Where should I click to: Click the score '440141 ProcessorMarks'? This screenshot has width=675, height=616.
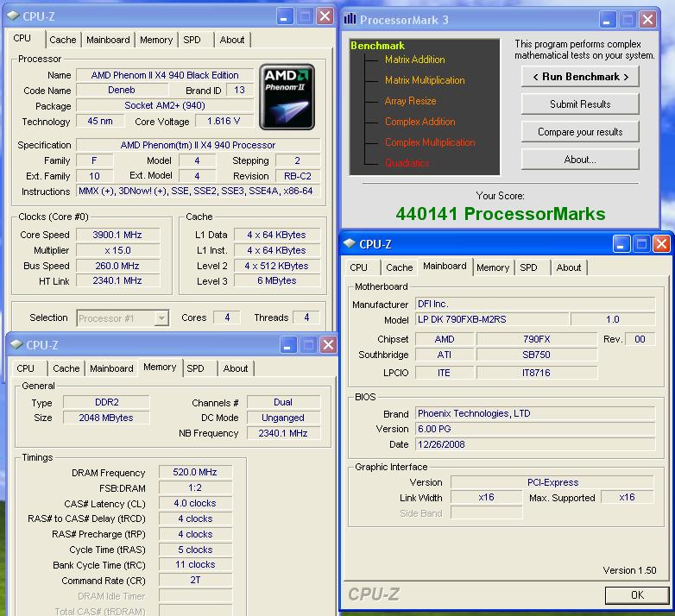click(501, 214)
